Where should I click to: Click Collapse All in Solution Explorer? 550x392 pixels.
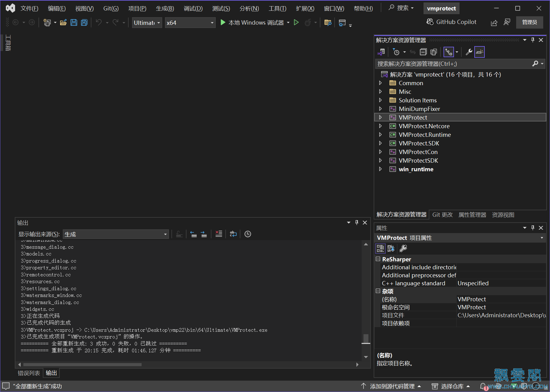click(423, 52)
